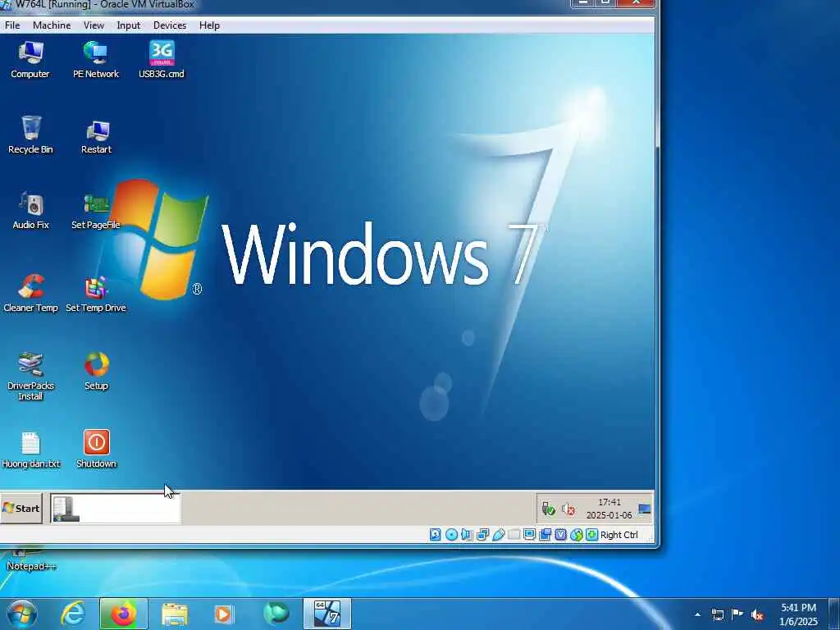Click the muted speaker icon in guest tray
This screenshot has width=840, height=630.
pyautogui.click(x=568, y=509)
